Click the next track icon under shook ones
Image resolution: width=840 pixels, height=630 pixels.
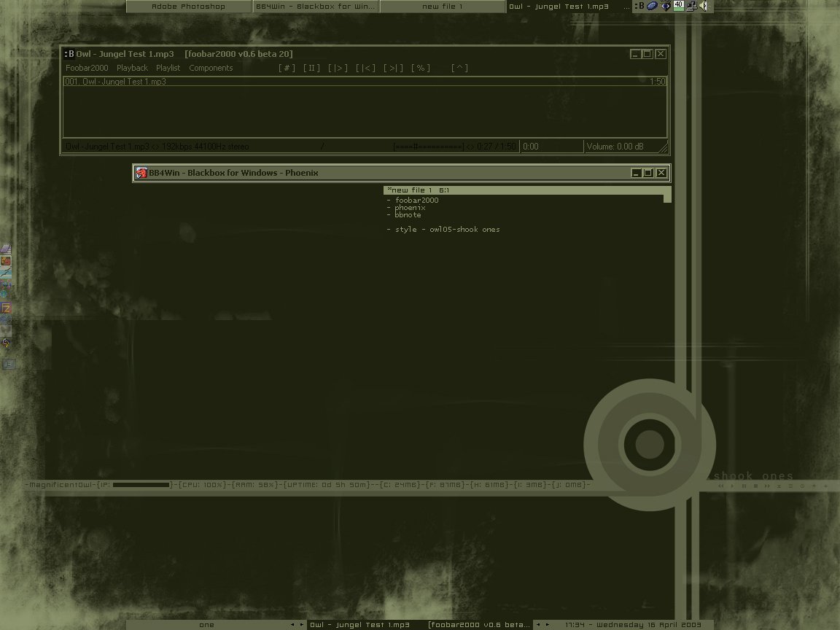tap(767, 486)
